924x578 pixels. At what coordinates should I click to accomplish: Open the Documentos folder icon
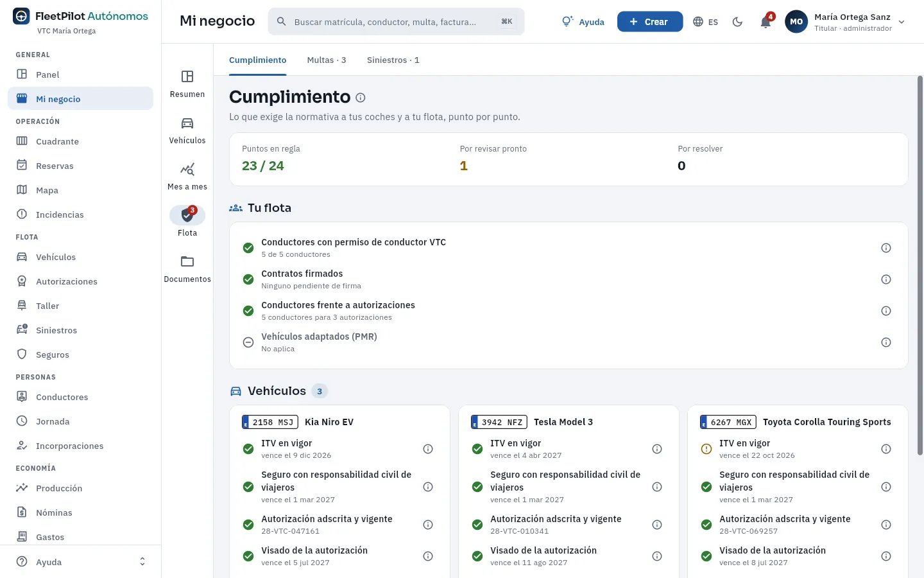pyautogui.click(x=187, y=269)
